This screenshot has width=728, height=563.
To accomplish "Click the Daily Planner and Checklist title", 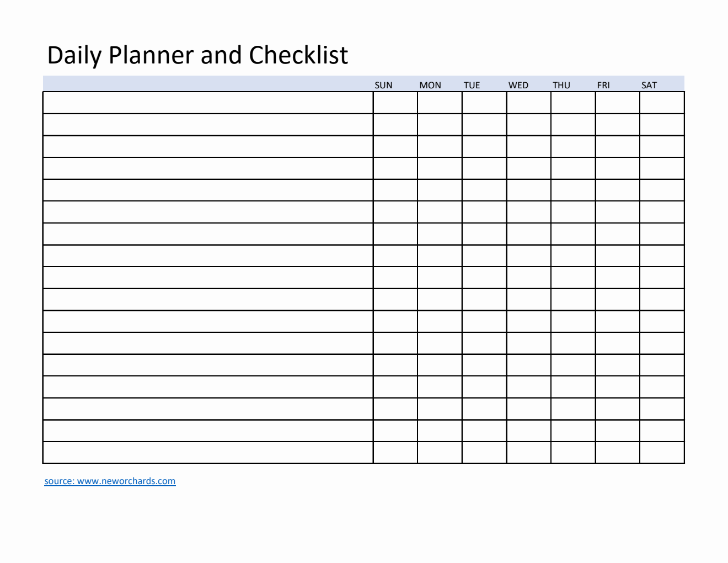I will [197, 55].
